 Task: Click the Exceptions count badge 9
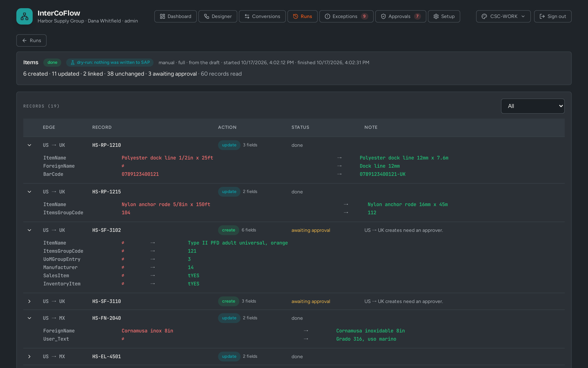364,16
